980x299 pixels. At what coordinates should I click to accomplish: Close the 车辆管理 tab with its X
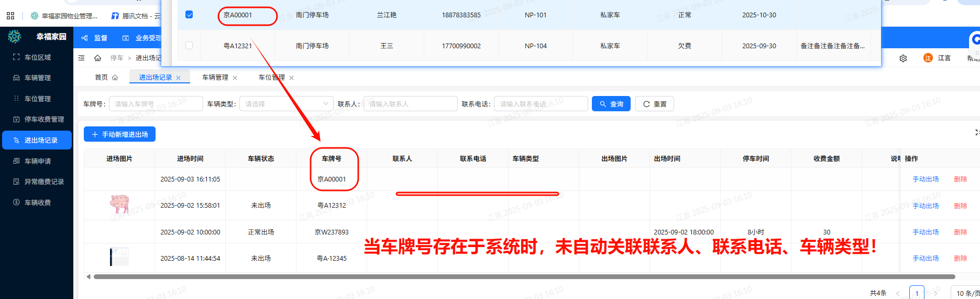click(x=235, y=78)
